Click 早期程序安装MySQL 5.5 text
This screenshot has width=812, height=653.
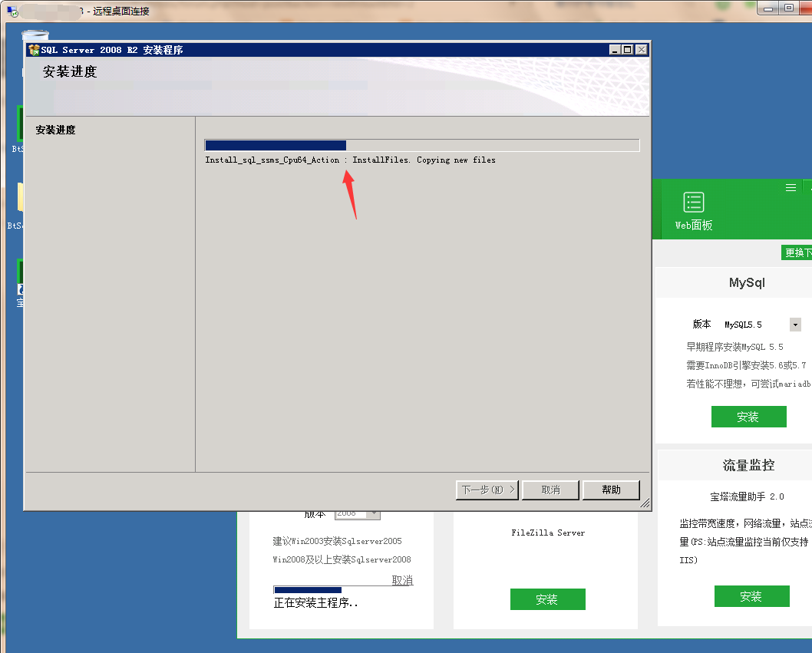[734, 347]
